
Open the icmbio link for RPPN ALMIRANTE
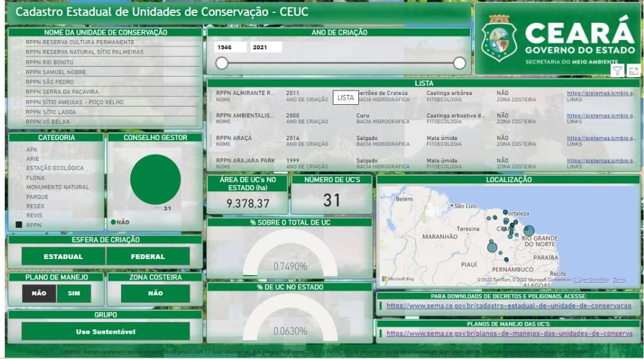[x=601, y=93]
